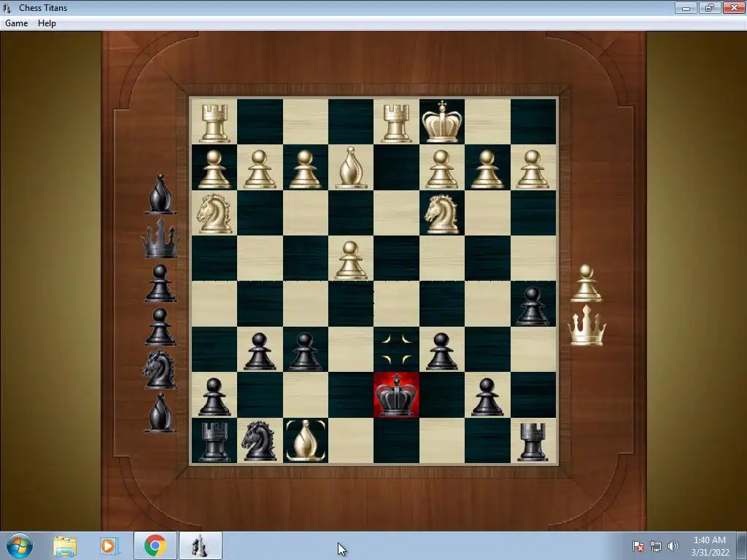
Task: Click the captured black queen beside the board
Action: [x=160, y=238]
